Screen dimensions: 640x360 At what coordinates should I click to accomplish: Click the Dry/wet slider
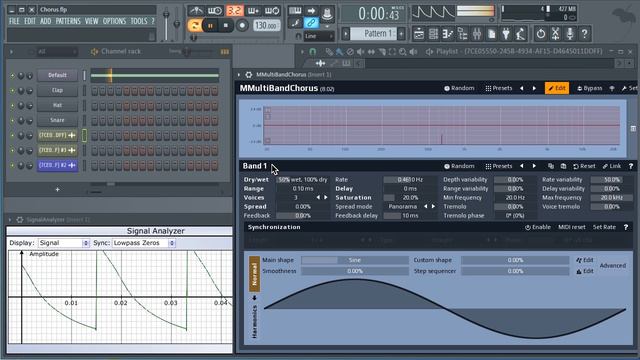coord(302,180)
